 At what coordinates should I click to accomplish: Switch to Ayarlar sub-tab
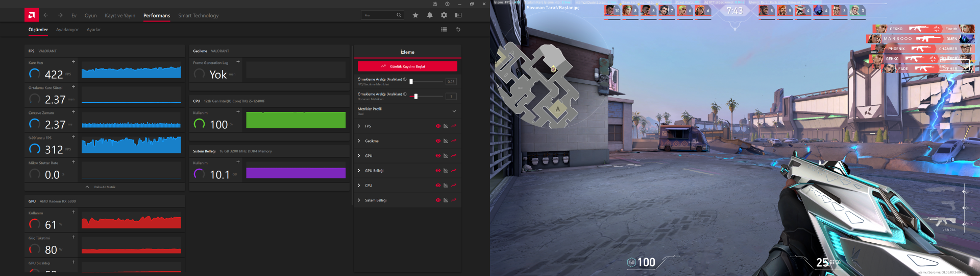tap(93, 30)
